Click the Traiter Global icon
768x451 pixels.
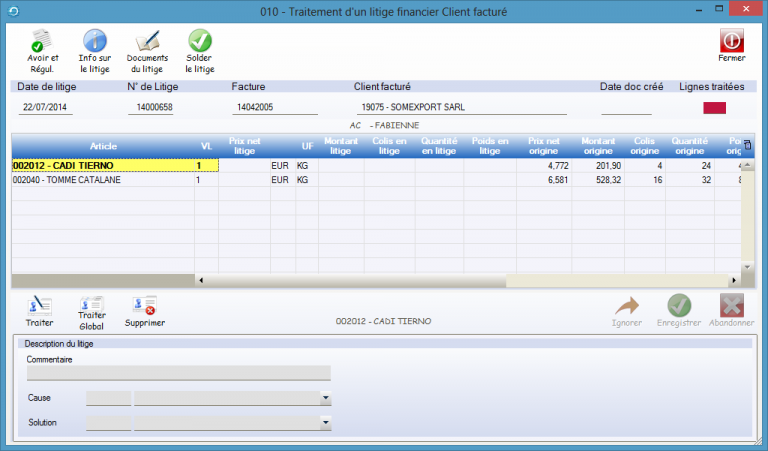92,306
